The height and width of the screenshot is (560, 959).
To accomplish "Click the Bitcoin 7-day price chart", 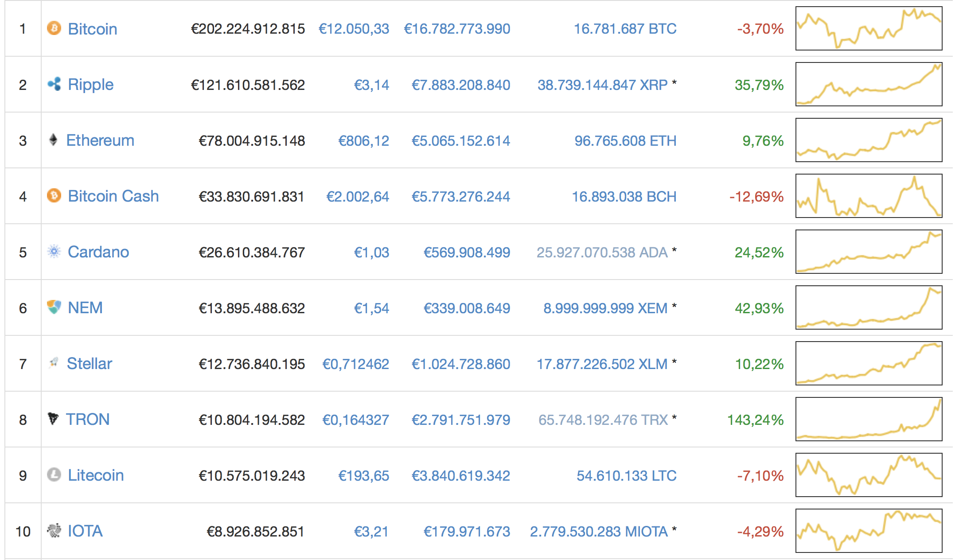I will [x=869, y=29].
